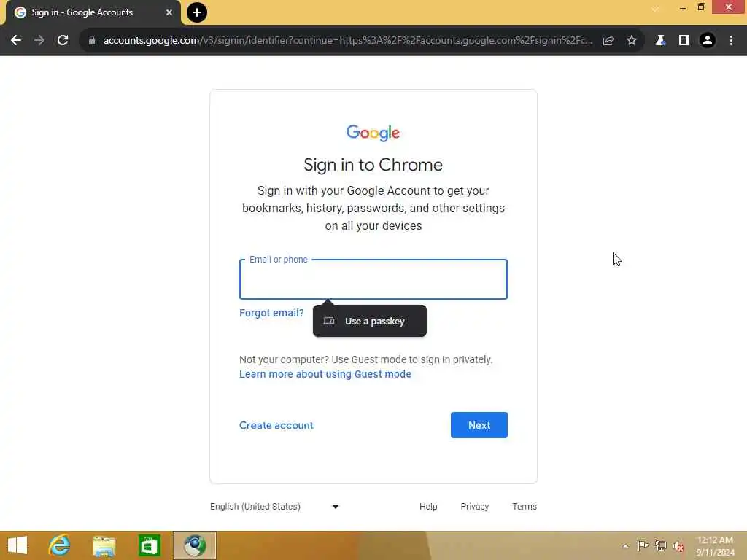Image resolution: width=747 pixels, height=560 pixels.
Task: Click the Create account link
Action: (276, 425)
